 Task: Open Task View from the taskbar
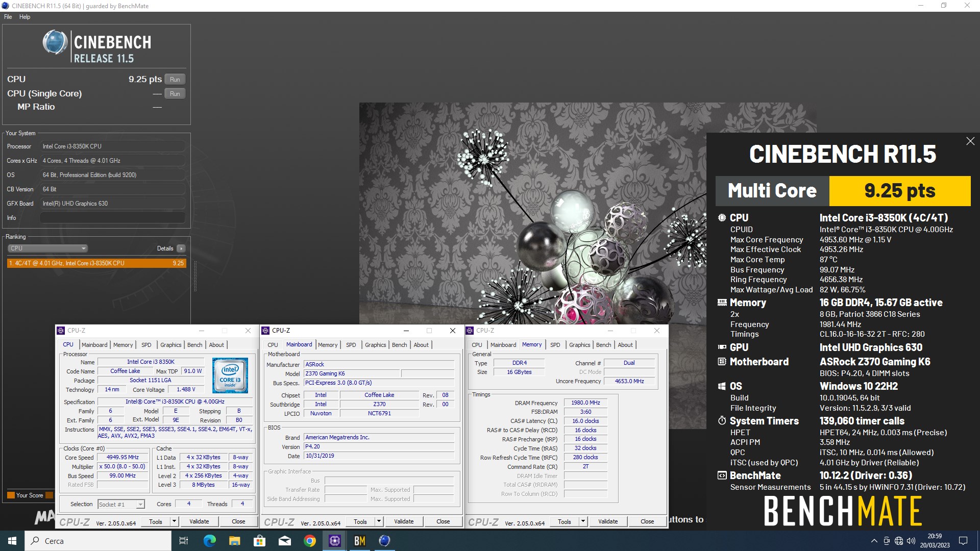(x=184, y=541)
